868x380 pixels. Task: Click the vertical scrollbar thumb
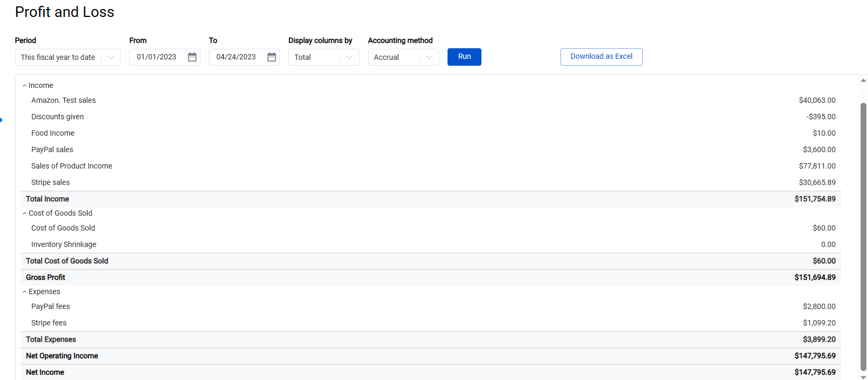[x=863, y=233]
